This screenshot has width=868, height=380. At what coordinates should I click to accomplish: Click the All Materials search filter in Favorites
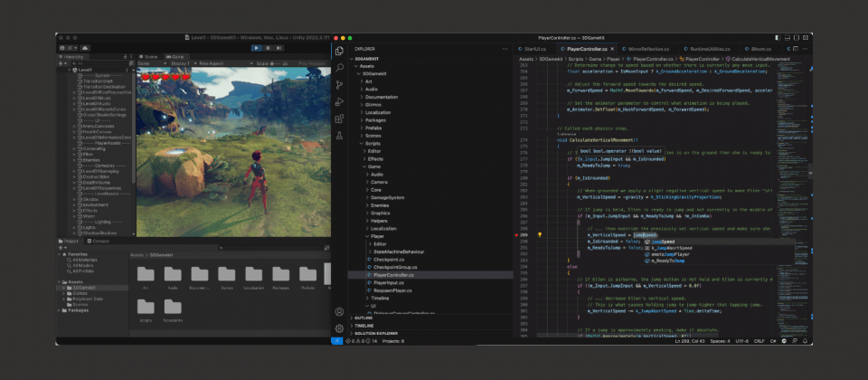[83, 260]
